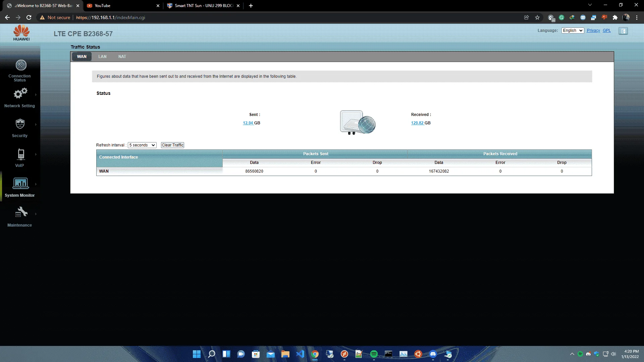Switch to the NAT tab
Image resolution: width=644 pixels, height=362 pixels.
122,57
